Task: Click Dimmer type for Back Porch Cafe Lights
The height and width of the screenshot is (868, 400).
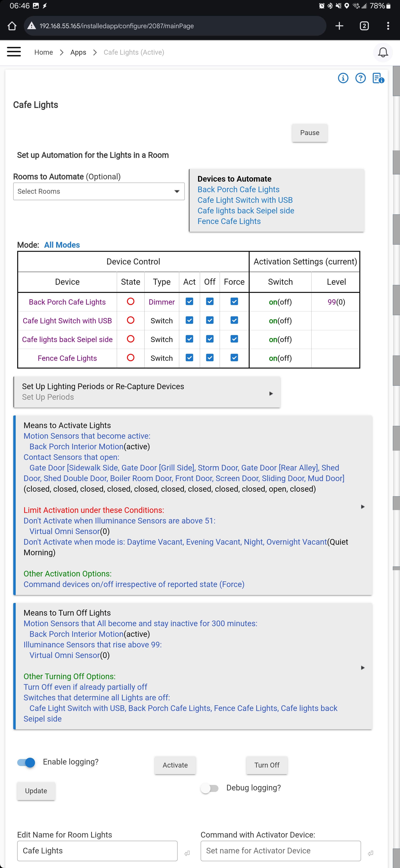Action: click(162, 302)
